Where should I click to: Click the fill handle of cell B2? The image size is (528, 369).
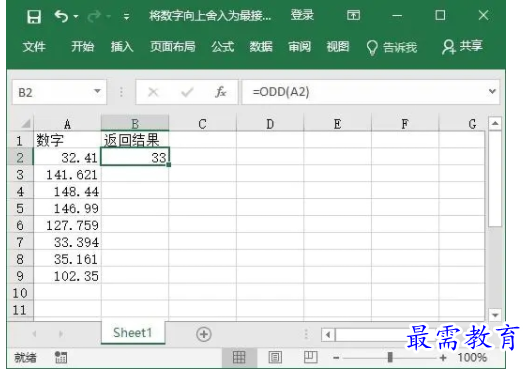point(168,165)
